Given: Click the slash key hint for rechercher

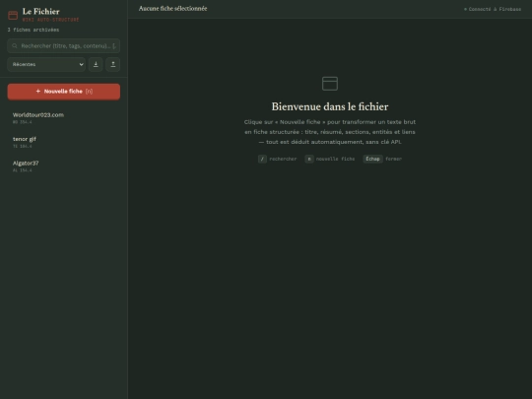Looking at the screenshot, I should 262,159.
